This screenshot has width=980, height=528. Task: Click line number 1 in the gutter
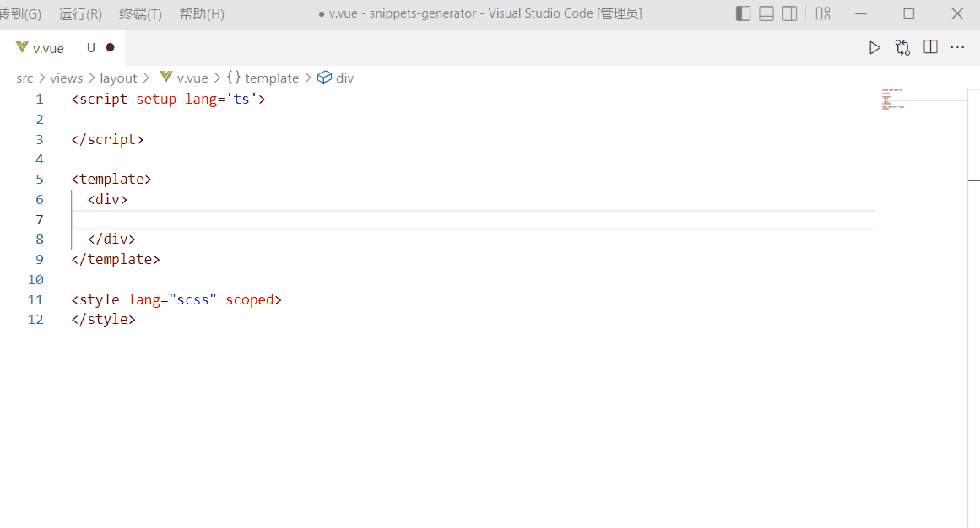tap(40, 100)
